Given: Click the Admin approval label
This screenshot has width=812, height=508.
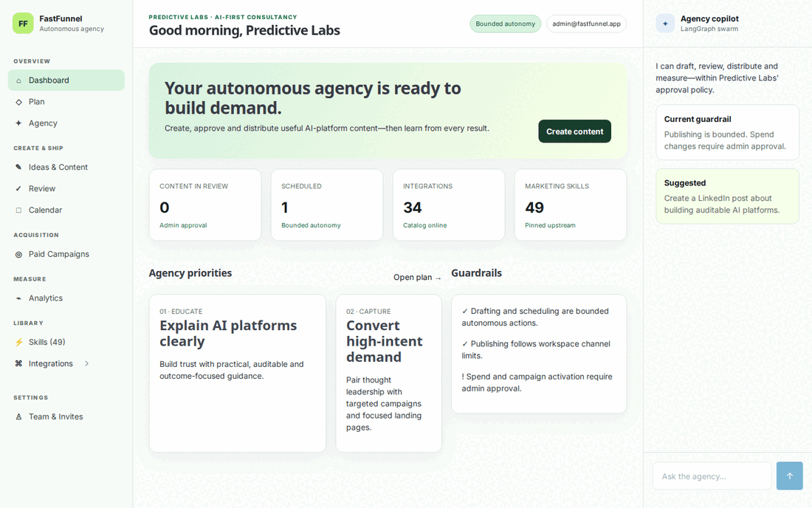Looking at the screenshot, I should click(183, 225).
